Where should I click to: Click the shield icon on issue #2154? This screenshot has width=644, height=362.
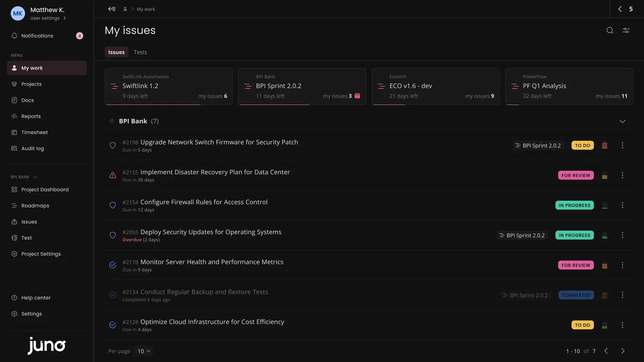pos(112,205)
